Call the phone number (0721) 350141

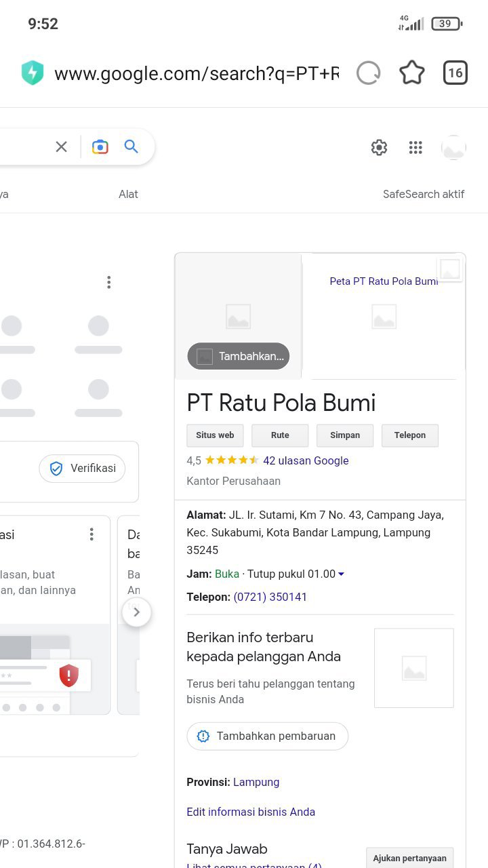coord(270,597)
